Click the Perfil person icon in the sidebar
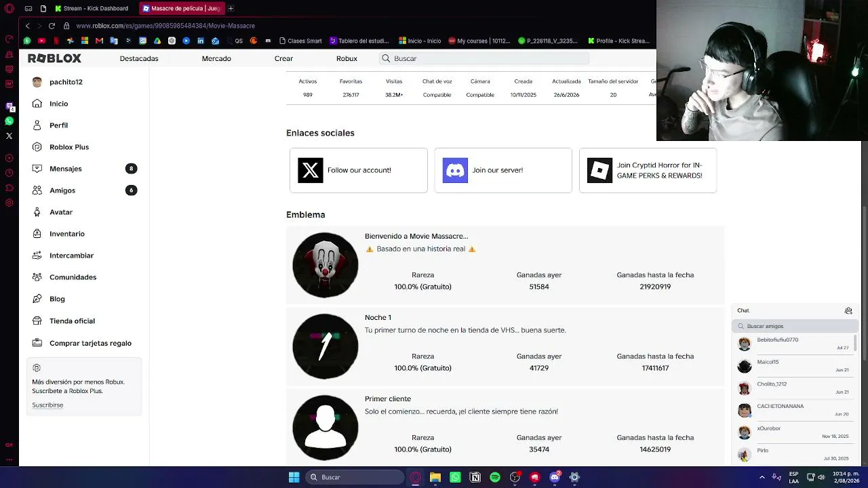 (37, 125)
